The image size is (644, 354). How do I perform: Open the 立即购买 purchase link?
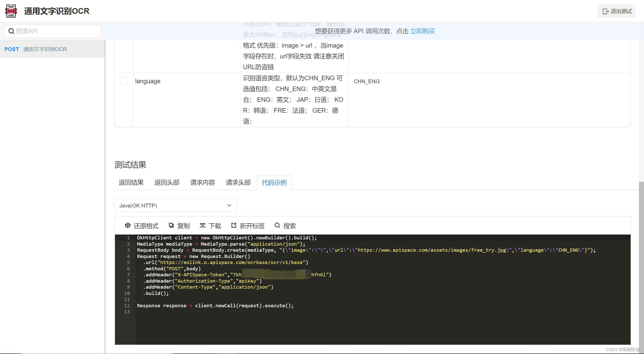422,31
